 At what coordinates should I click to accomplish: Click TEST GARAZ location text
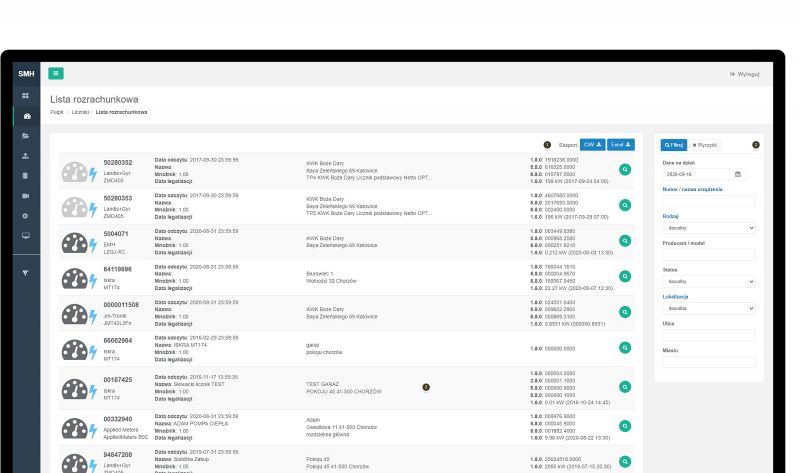tap(322, 384)
